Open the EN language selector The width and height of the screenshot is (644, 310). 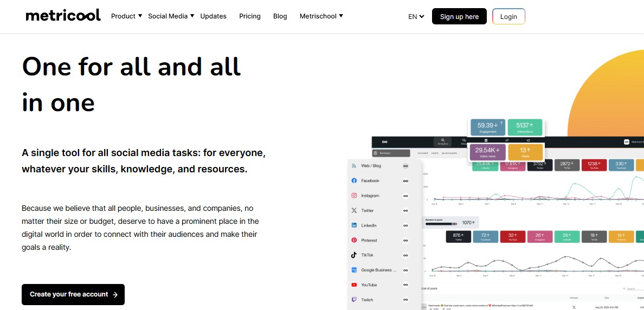coord(416,17)
